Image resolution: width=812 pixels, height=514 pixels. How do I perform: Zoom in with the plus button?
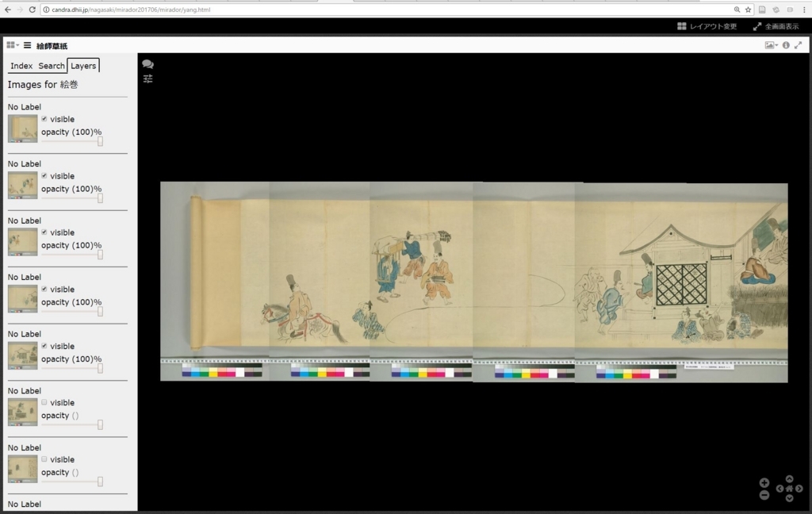coord(764,483)
